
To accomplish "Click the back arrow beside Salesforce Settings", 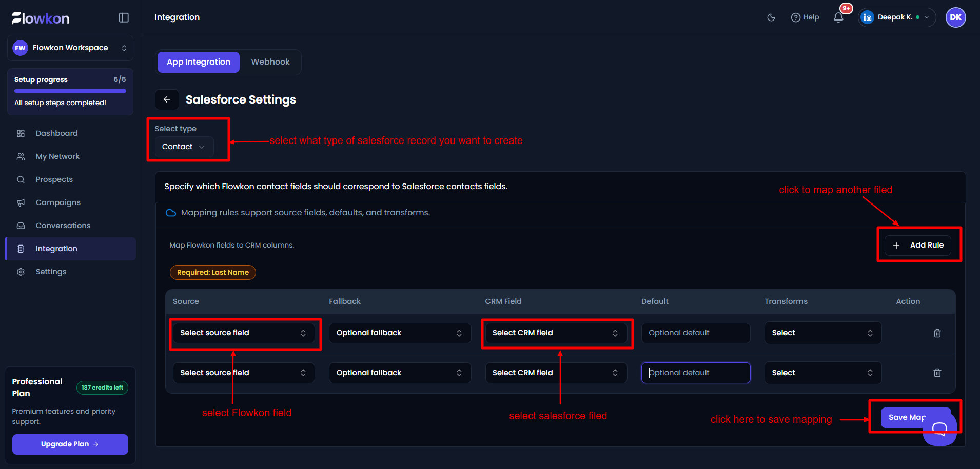I will pyautogui.click(x=167, y=99).
